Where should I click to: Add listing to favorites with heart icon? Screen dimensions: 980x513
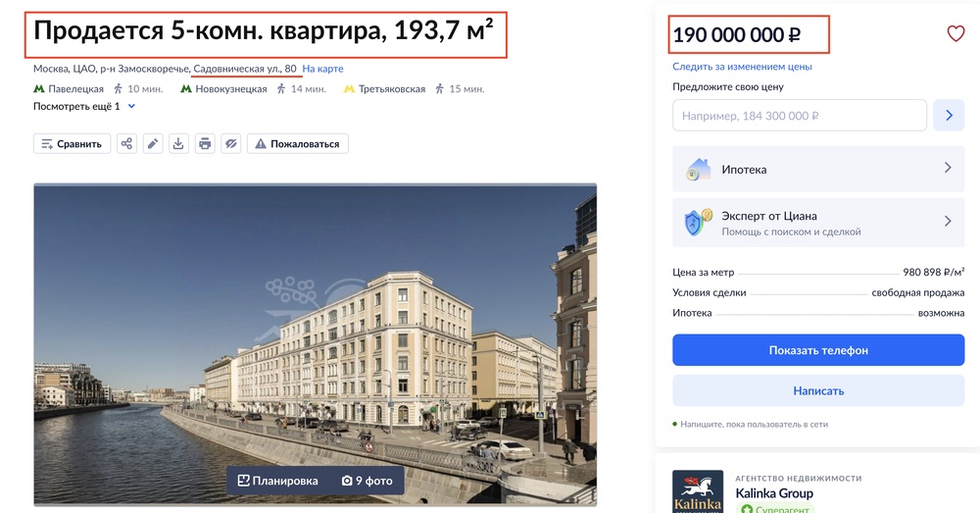click(x=955, y=33)
